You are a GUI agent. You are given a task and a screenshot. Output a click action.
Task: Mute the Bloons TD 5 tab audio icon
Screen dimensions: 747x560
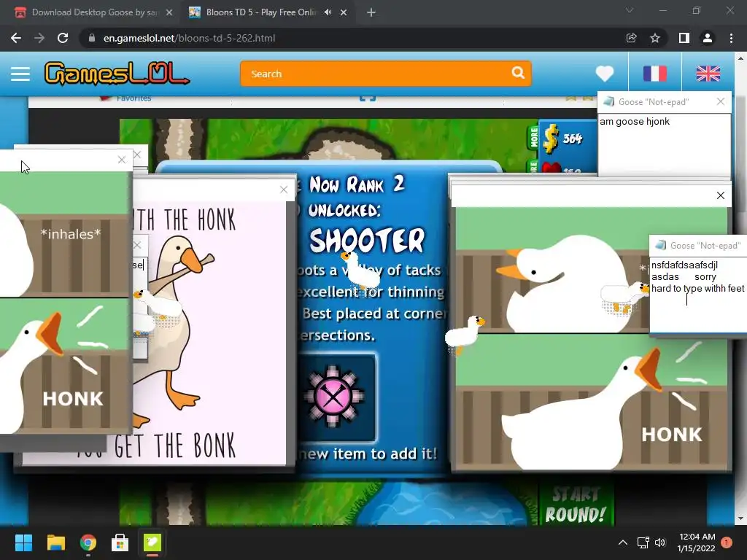click(x=328, y=12)
